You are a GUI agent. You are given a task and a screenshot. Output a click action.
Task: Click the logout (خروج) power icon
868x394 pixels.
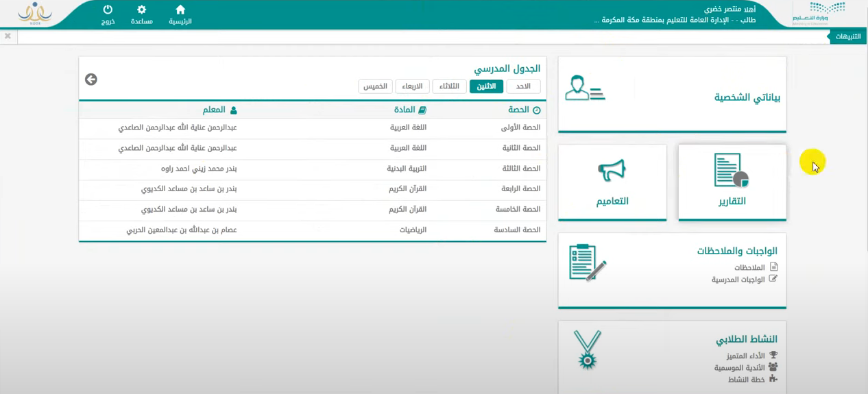pos(108,10)
